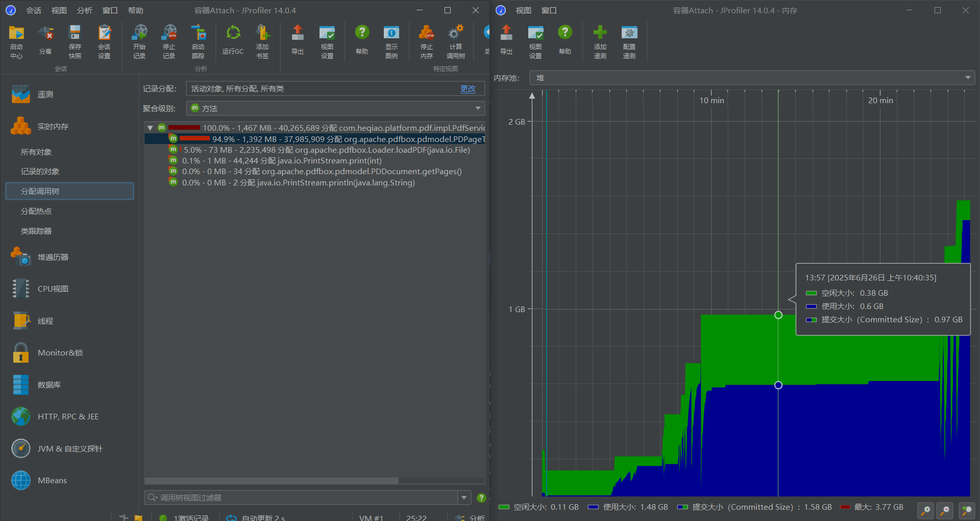Click the call tree horizontal scrollbar

click(272, 481)
